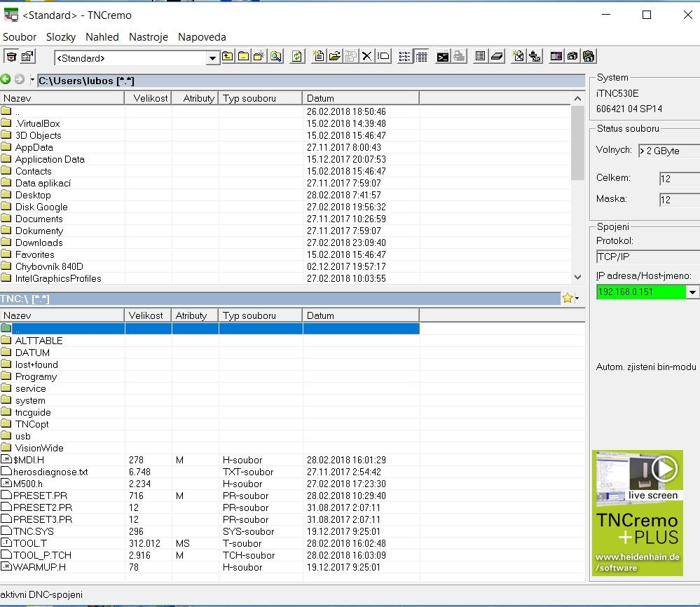Open favorites star in TNC pane
This screenshot has height=607, width=700.
568,298
